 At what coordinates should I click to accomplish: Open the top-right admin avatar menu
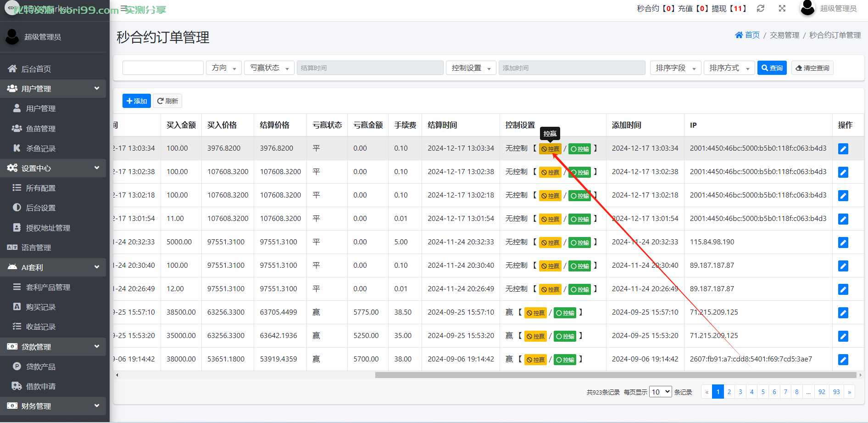[828, 9]
